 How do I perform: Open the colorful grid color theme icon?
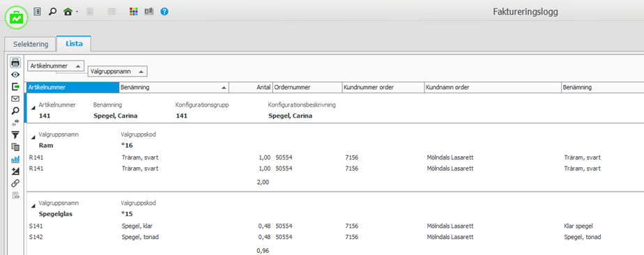coord(134,12)
